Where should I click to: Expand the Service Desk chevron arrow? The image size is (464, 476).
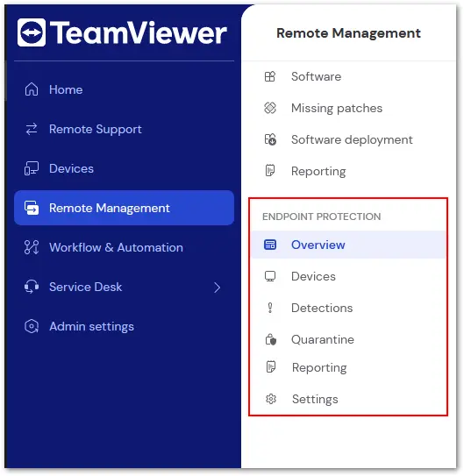click(217, 288)
